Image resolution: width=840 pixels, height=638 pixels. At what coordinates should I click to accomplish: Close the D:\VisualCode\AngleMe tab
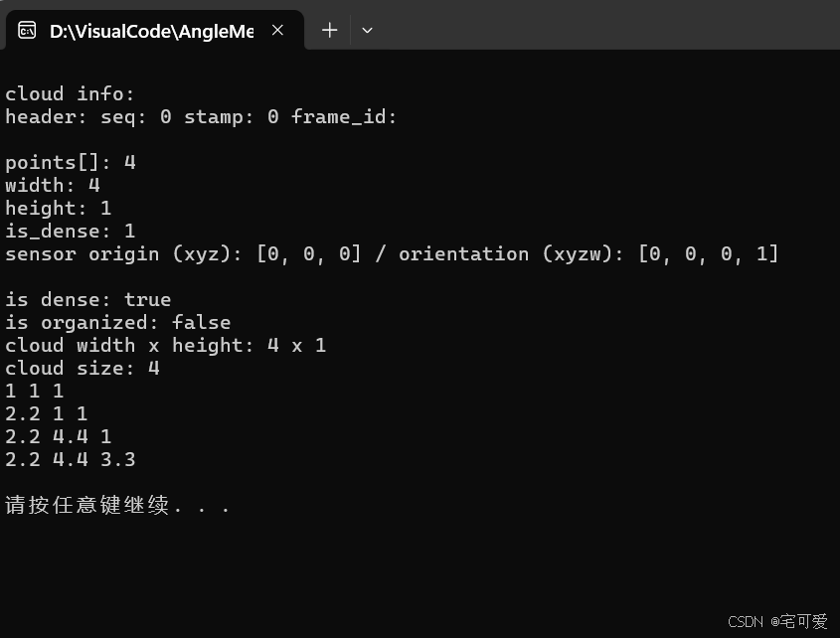(276, 30)
